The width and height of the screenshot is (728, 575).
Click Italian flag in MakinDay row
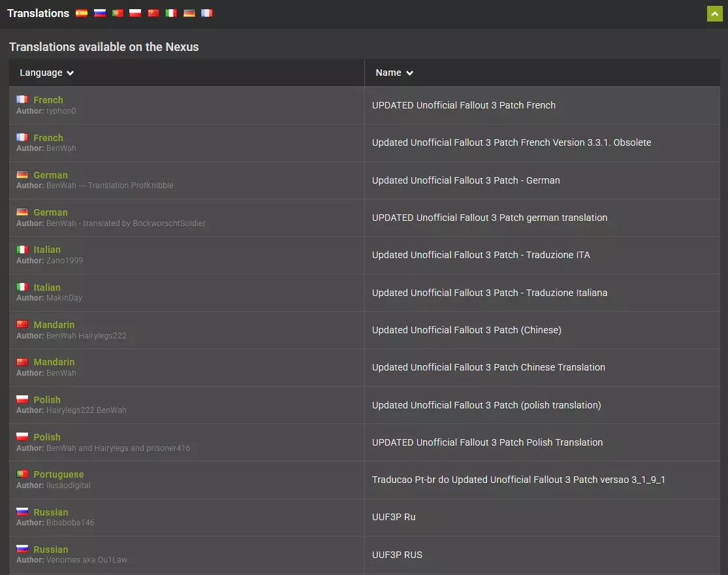tap(22, 287)
